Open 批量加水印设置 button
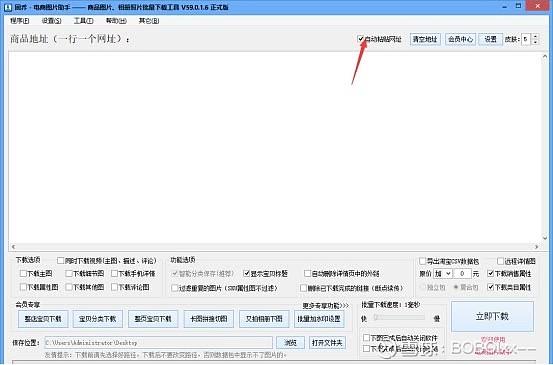Image resolution: width=553 pixels, height=365 pixels. (x=319, y=319)
